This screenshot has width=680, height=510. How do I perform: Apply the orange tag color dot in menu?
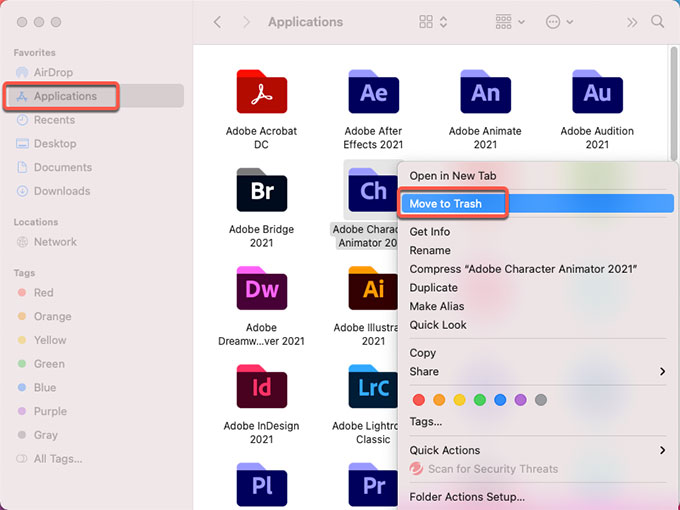(x=439, y=400)
